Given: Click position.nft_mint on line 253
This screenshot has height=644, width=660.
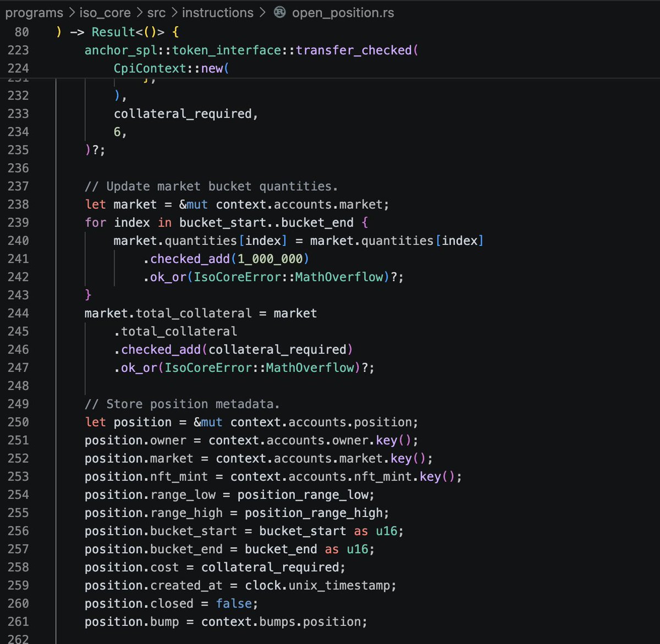Looking at the screenshot, I should click(146, 476).
